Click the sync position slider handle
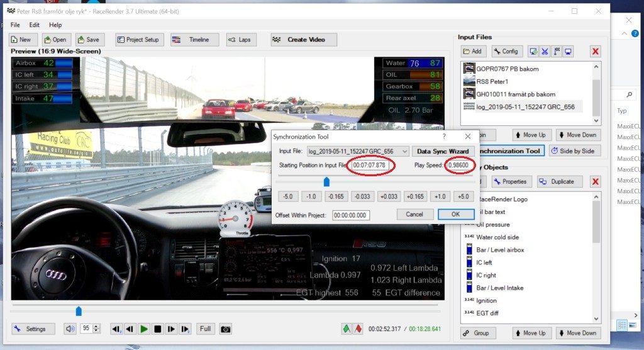 [x=326, y=181]
